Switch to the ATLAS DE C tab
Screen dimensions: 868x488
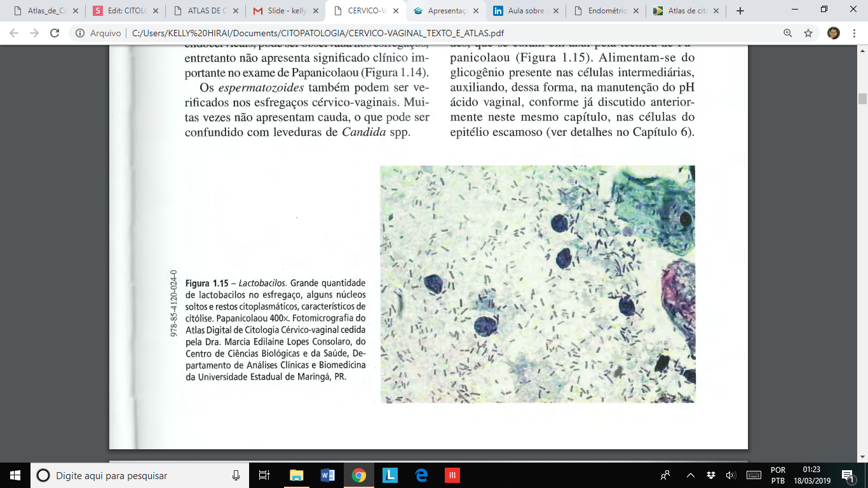[204, 11]
